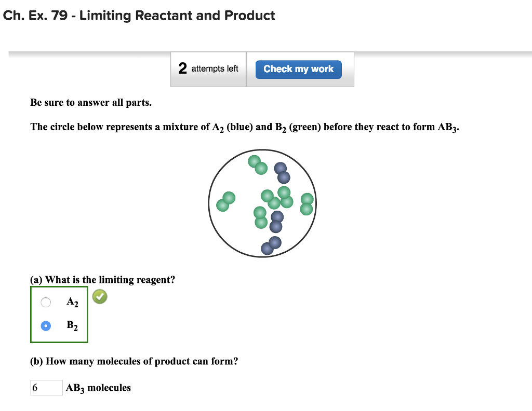Screen dimensions: 532x411
Task: Click the selected B2 option's blue radio
Action: [x=45, y=325]
